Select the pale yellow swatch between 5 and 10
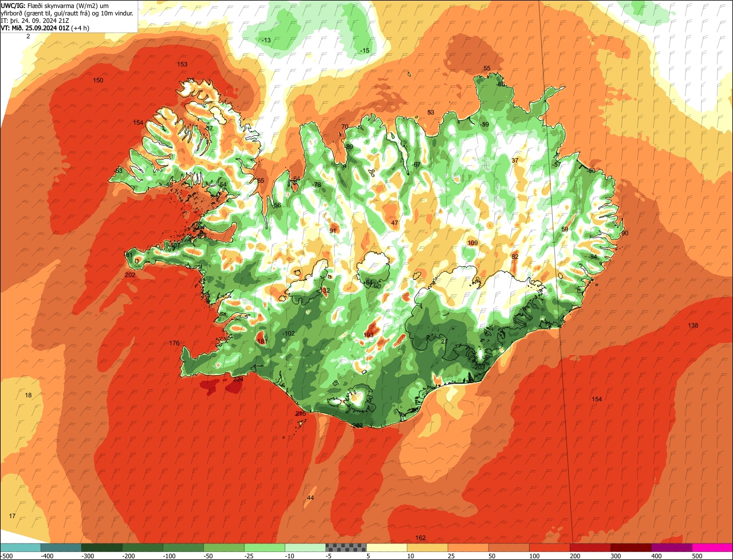 tap(387, 547)
